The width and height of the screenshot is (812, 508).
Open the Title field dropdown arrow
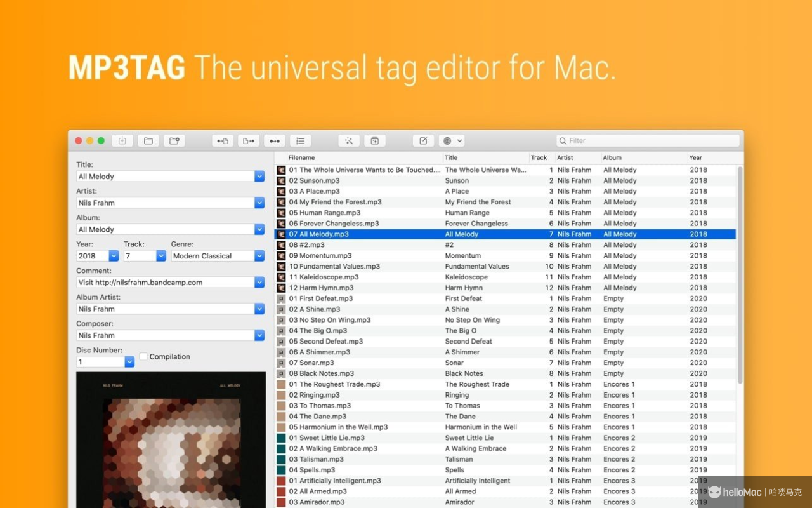259,177
